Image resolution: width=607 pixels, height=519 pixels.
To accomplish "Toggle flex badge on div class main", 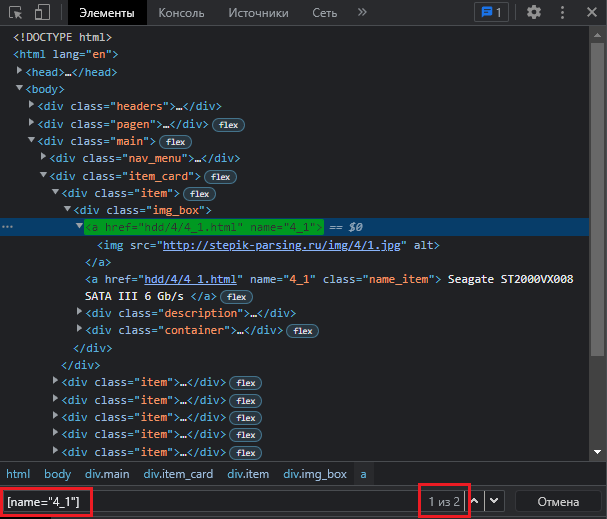I will click(176, 142).
